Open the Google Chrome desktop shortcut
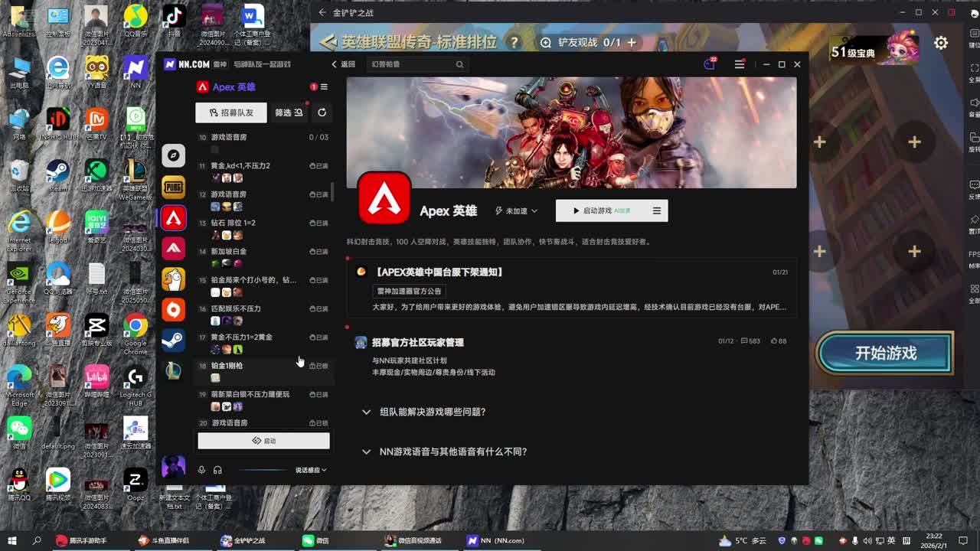Image resolution: width=980 pixels, height=551 pixels. click(x=136, y=334)
